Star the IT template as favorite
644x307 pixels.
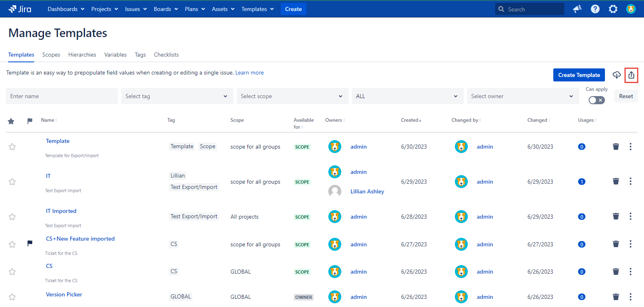[12, 182]
